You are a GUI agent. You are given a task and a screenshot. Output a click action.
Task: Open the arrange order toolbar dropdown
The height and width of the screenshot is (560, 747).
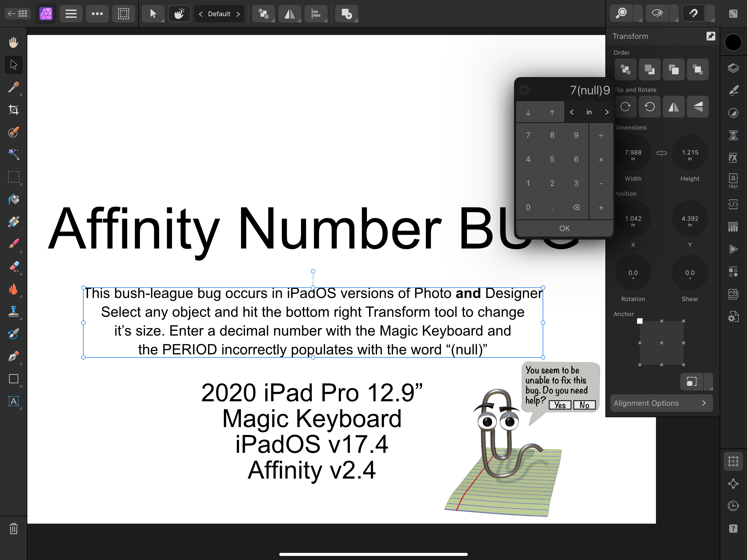click(263, 14)
